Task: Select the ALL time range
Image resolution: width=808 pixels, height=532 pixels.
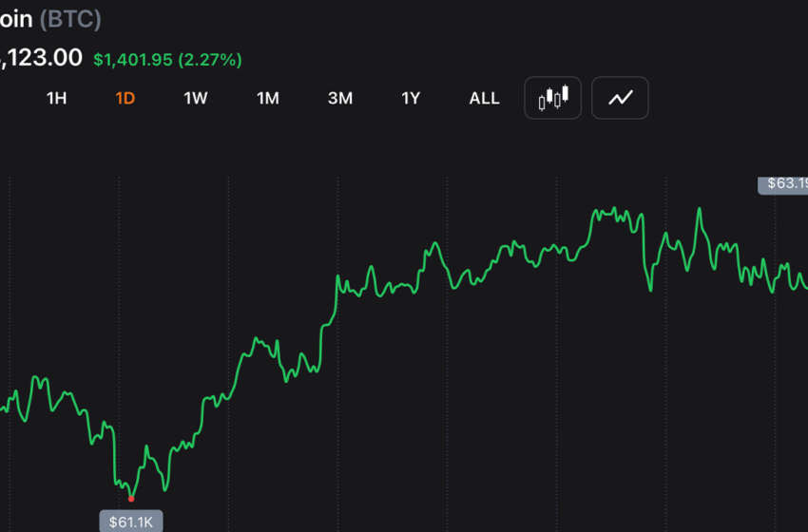Action: tap(485, 98)
